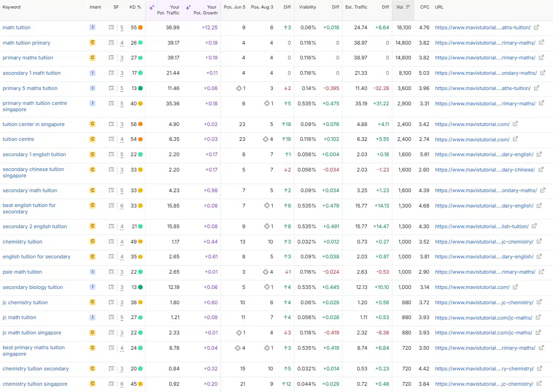This screenshot has width=553, height=392.
Task: Click CPC 5.61 for secondary 1 english tuition
Action: 424,154
